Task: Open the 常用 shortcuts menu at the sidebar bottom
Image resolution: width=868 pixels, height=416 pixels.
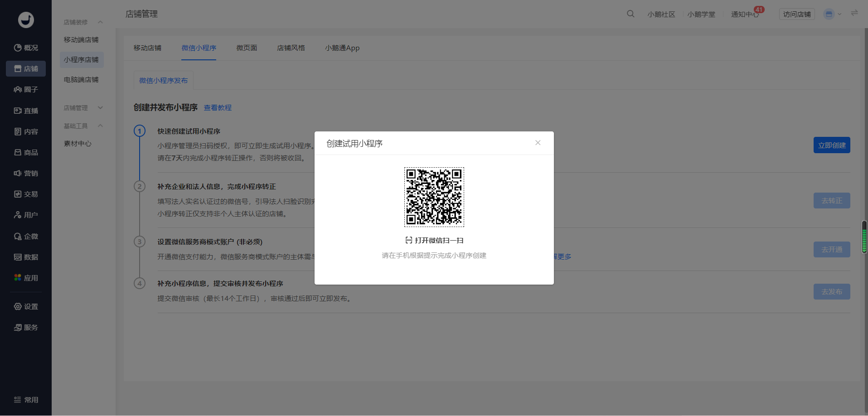Action: click(x=26, y=400)
